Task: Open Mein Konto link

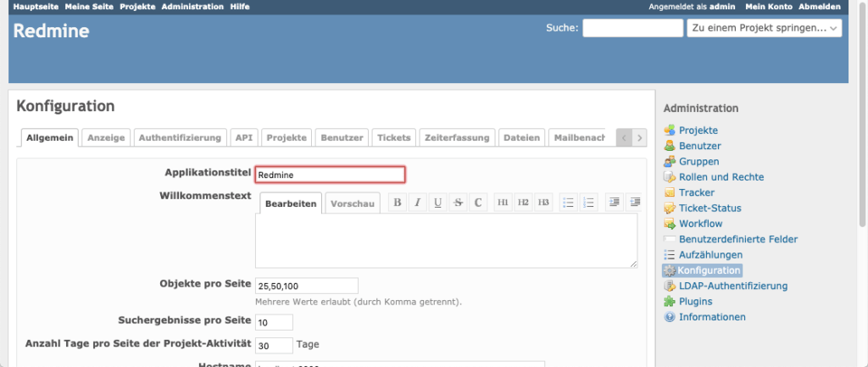Action: 769,7
